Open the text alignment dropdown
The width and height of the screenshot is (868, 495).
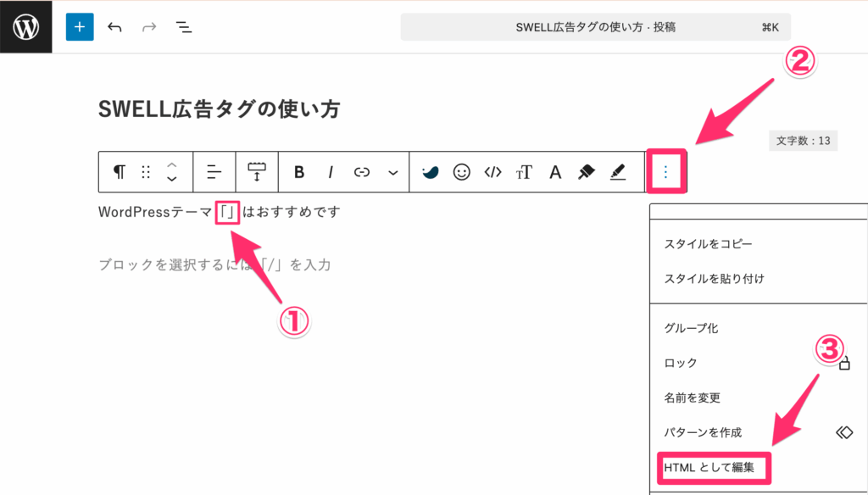coord(214,172)
